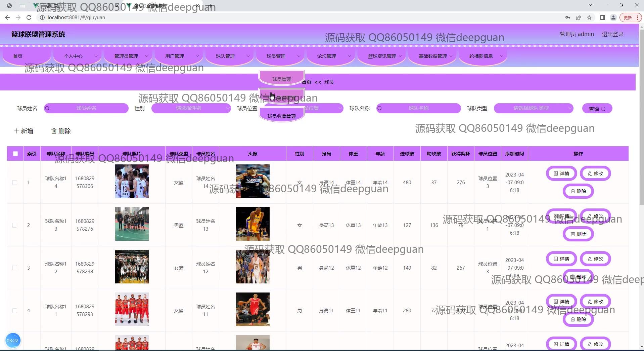
Task: Click 修改 for player 球员姓名12
Action: (x=595, y=259)
